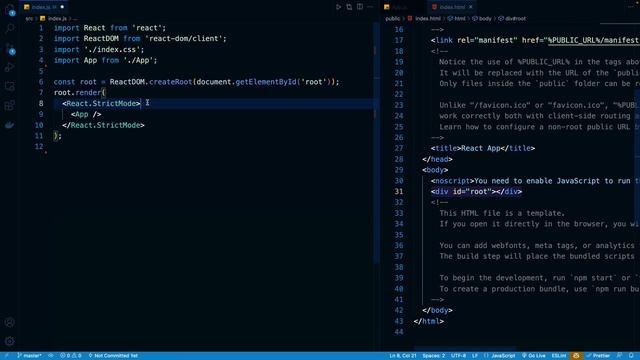Click Not Committed Yet in the status bar
This screenshot has width=640, height=360.
113,356
